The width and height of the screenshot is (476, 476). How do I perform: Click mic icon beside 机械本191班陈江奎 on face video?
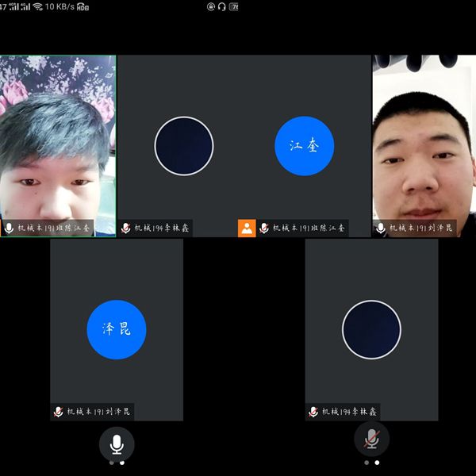[10, 228]
